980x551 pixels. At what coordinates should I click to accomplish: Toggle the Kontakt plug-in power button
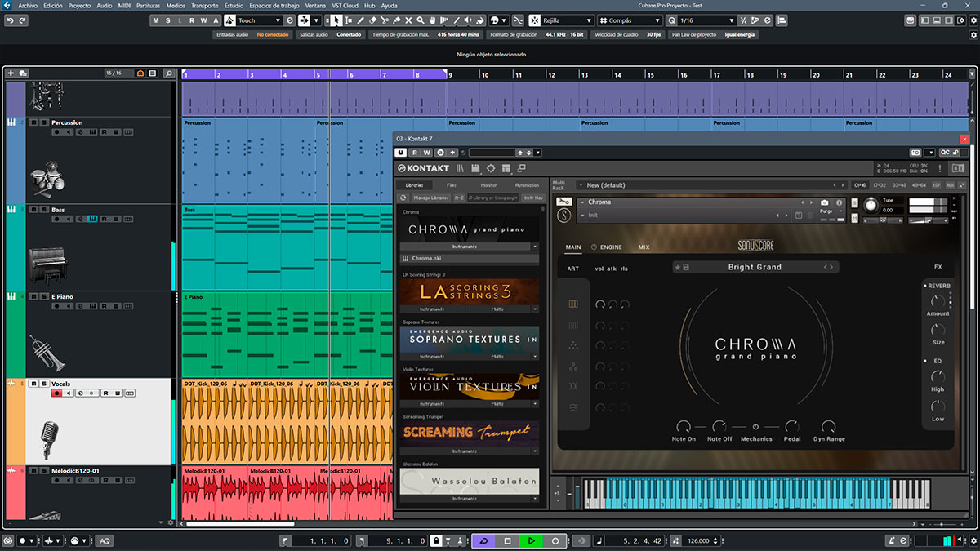pyautogui.click(x=401, y=152)
